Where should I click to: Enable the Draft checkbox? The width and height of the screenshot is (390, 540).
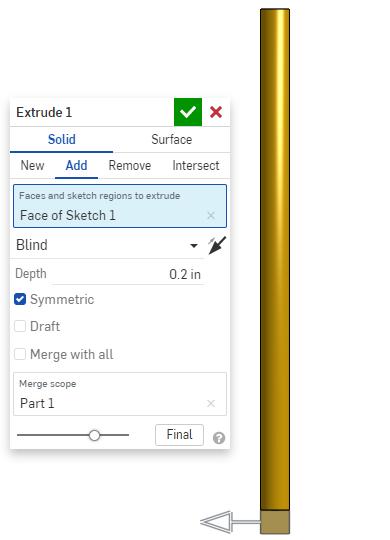pyautogui.click(x=20, y=326)
